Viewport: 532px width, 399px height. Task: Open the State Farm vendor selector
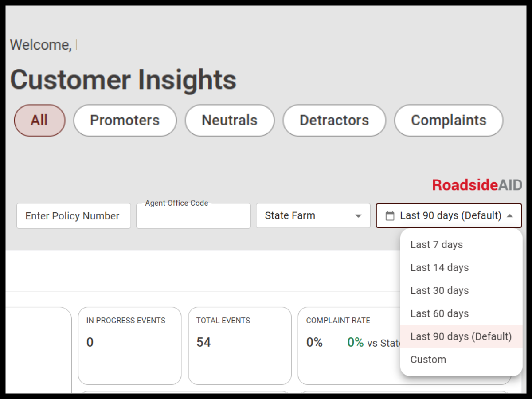tap(313, 216)
